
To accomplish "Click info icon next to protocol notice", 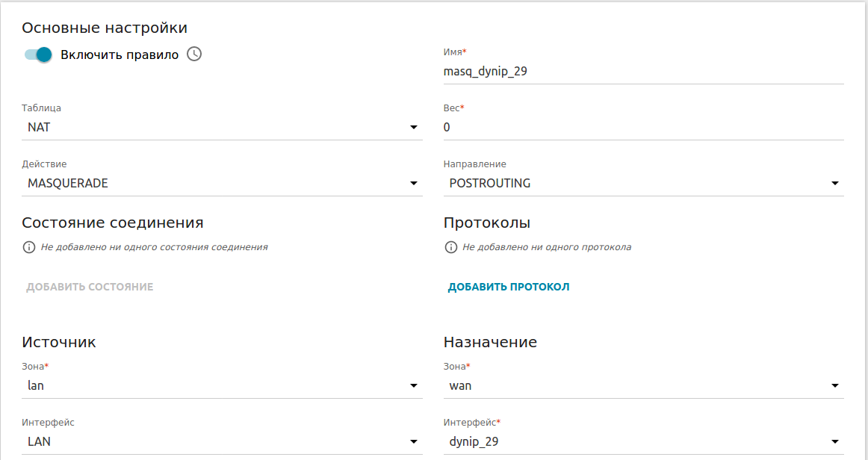I will (x=450, y=247).
